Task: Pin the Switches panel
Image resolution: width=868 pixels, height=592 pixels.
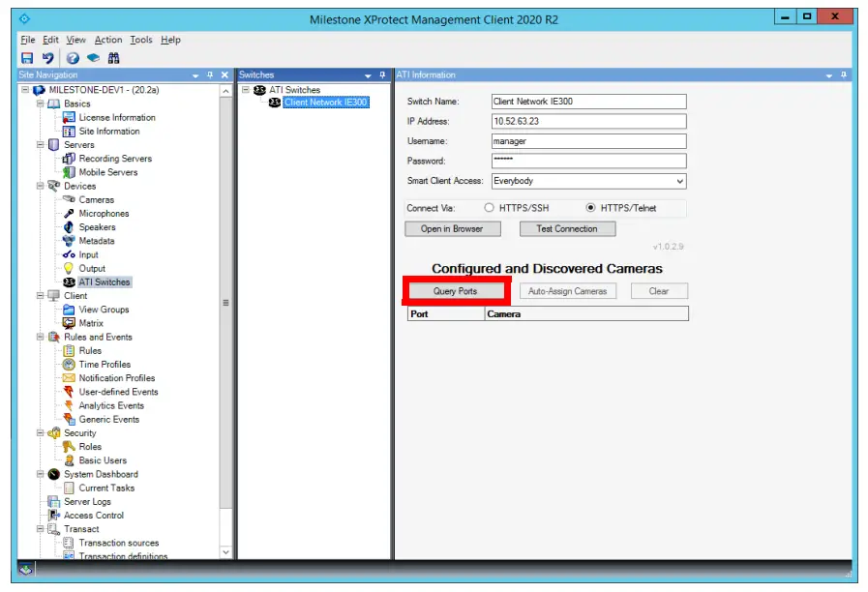Action: click(x=382, y=74)
